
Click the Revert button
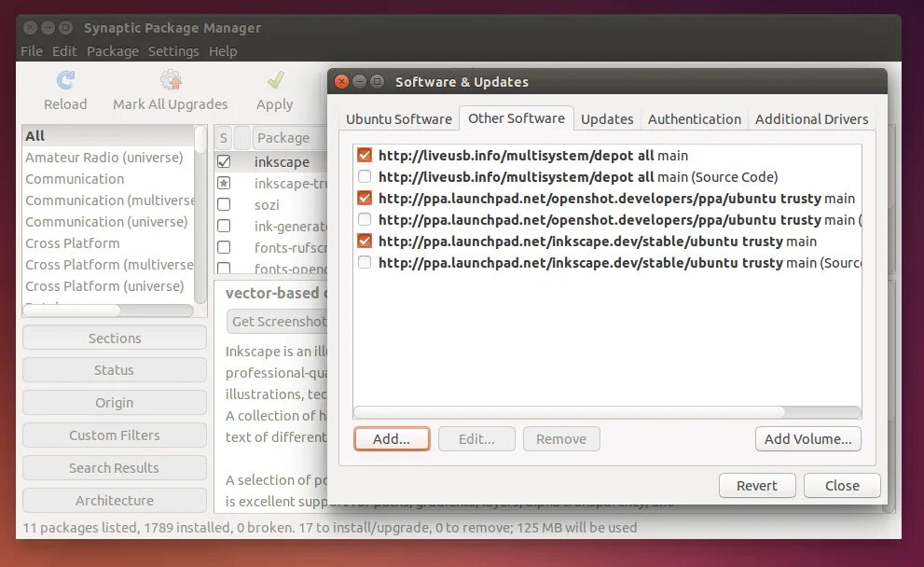click(757, 486)
